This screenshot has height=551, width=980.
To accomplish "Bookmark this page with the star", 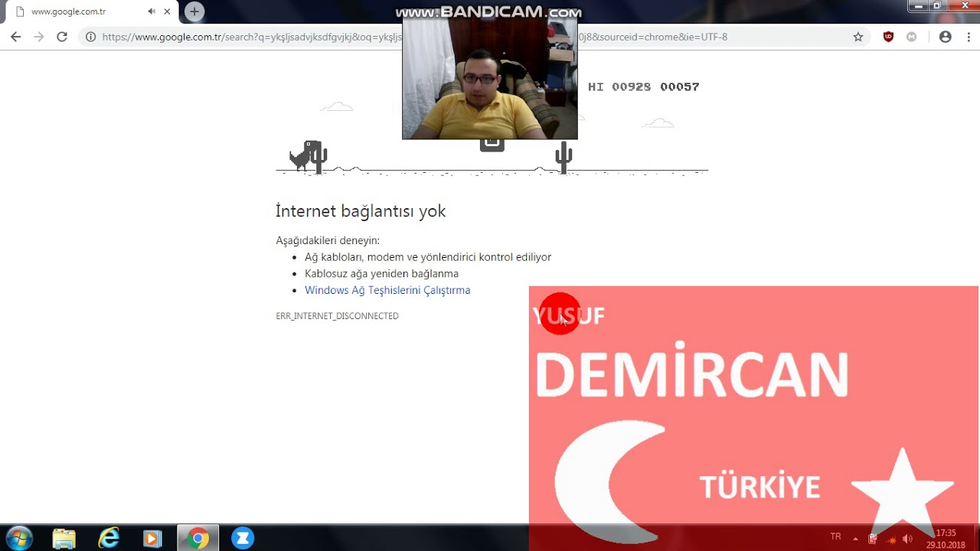I will click(x=858, y=37).
